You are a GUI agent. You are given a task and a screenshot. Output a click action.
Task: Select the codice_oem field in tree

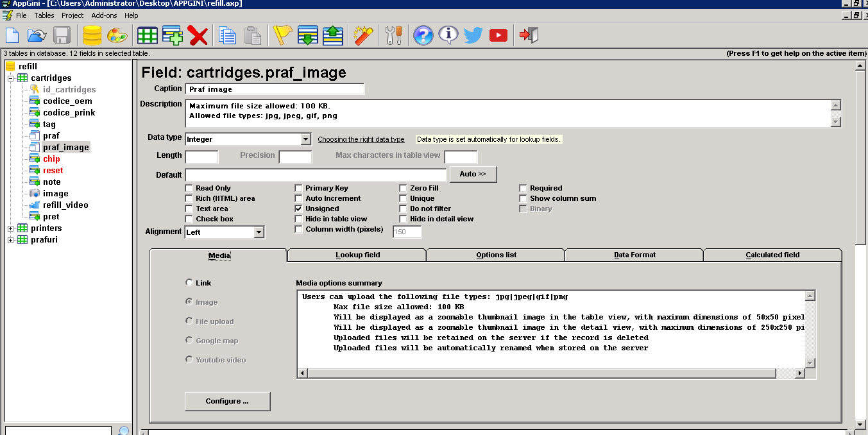click(67, 101)
